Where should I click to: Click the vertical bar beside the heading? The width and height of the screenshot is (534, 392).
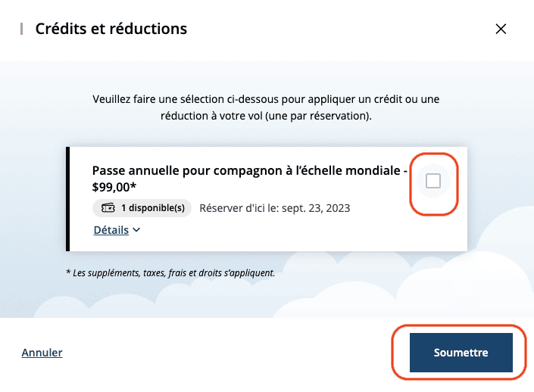[22, 30]
